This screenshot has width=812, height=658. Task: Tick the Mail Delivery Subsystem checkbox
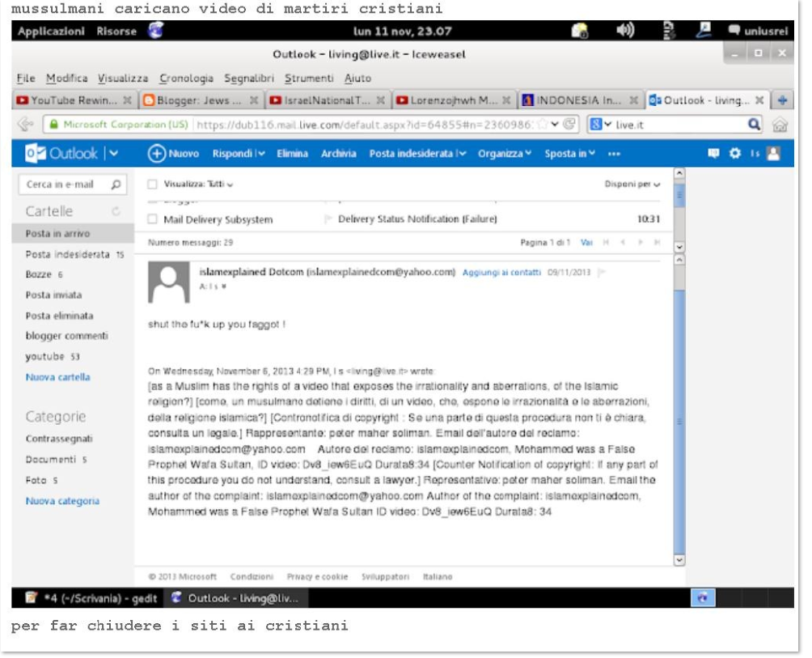tap(153, 219)
